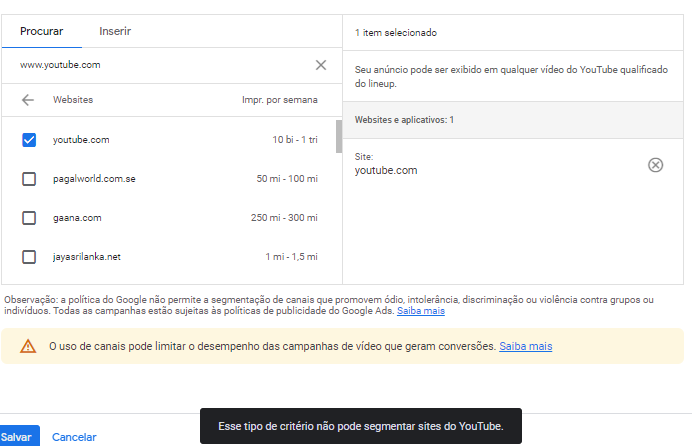This screenshot has height=446, width=692.
Task: Click the Websites e aplicativos: 1 section header
Action: (x=513, y=120)
